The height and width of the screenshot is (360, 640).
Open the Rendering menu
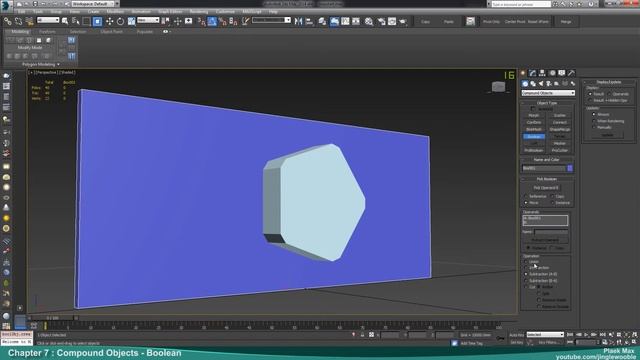[x=199, y=11]
